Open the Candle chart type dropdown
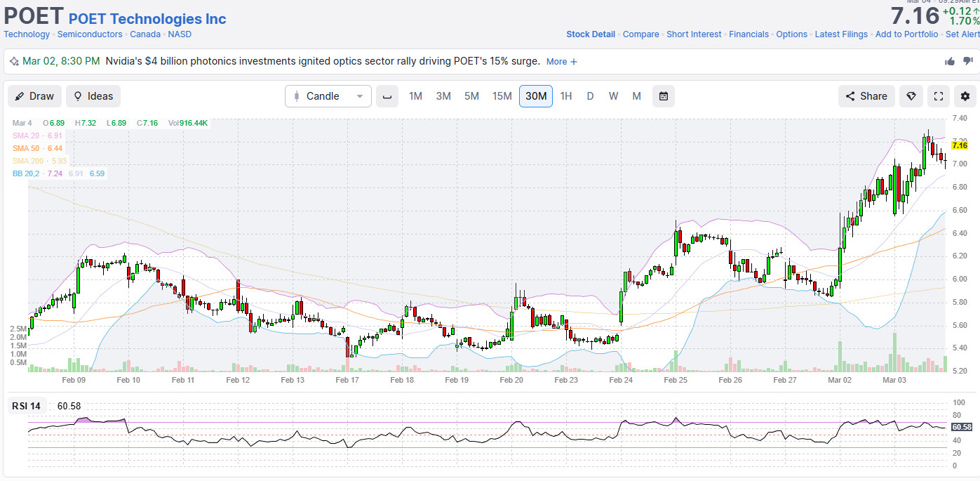The width and height of the screenshot is (980, 481). tap(328, 96)
